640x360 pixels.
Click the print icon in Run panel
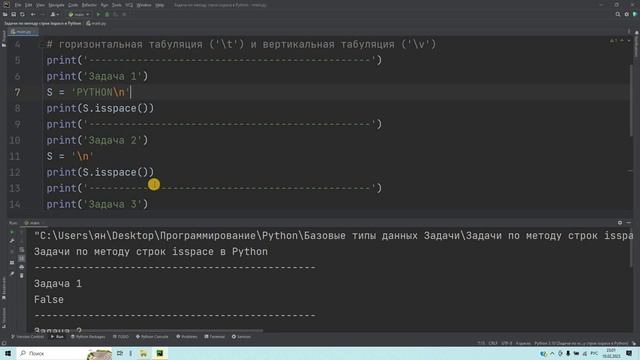pyautogui.click(x=22, y=267)
